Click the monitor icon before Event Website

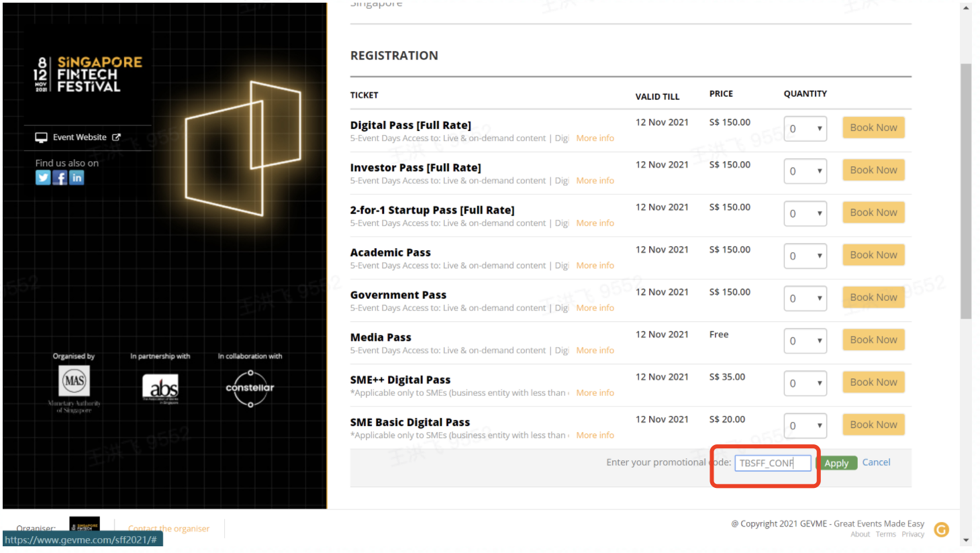coord(42,138)
